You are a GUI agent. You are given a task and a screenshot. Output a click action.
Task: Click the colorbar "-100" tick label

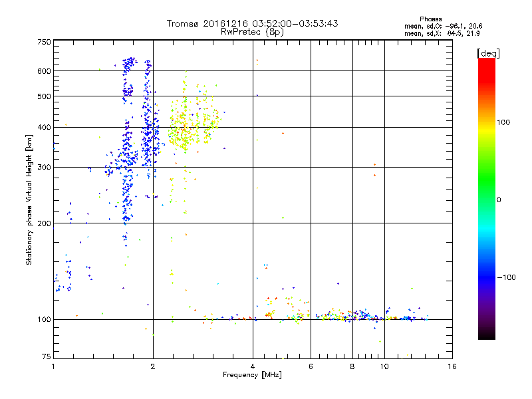coord(507,277)
